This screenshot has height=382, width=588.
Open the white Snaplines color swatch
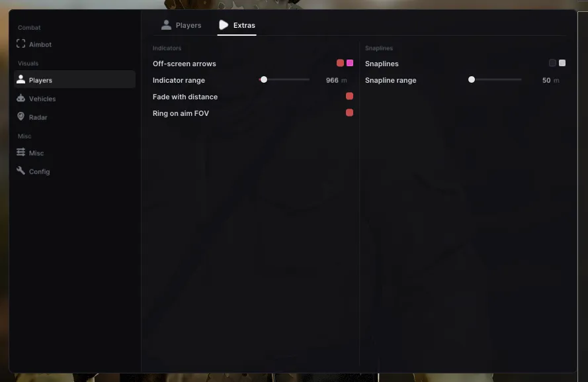(562, 63)
